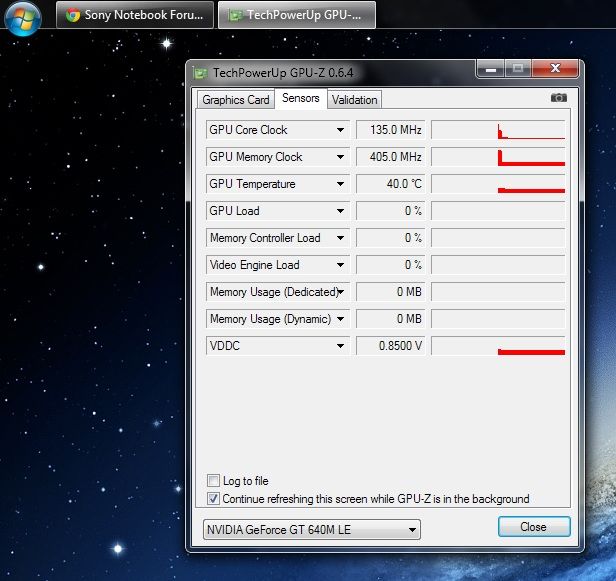Click Memory Usage (Dedicated) 0 MB value
This screenshot has width=616, height=581.
[391, 292]
